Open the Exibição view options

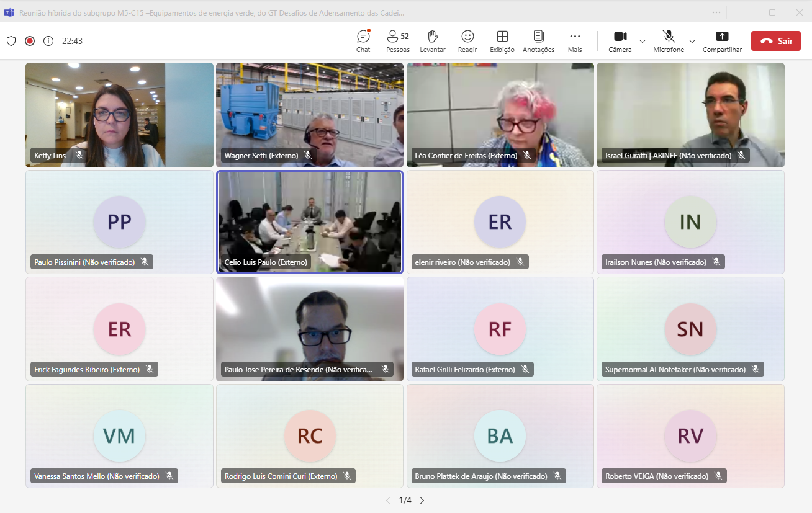pyautogui.click(x=502, y=40)
